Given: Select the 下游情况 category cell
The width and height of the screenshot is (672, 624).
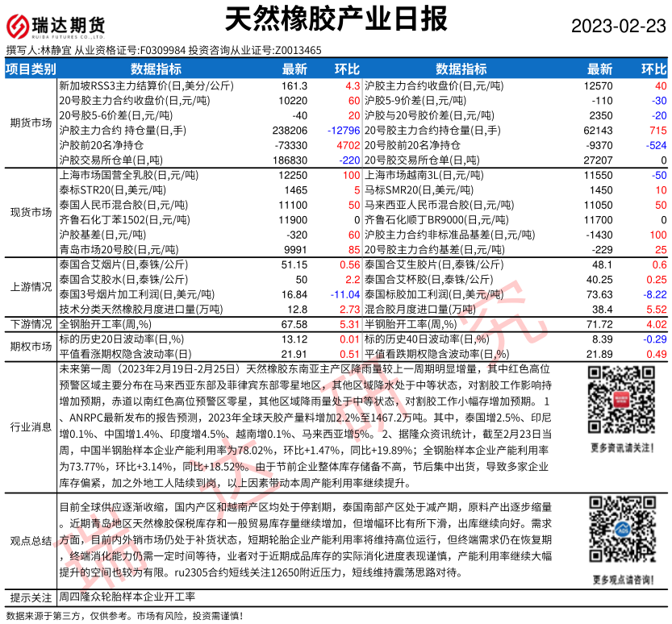Looking at the screenshot, I should [30, 323].
